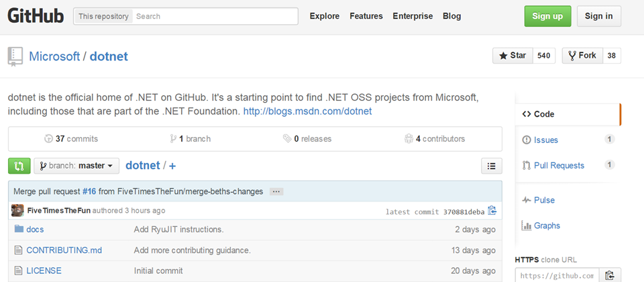Screen dimensions: 644x282
Task: Open the blogs.msdn.com/dotnet link
Action: 307,111
